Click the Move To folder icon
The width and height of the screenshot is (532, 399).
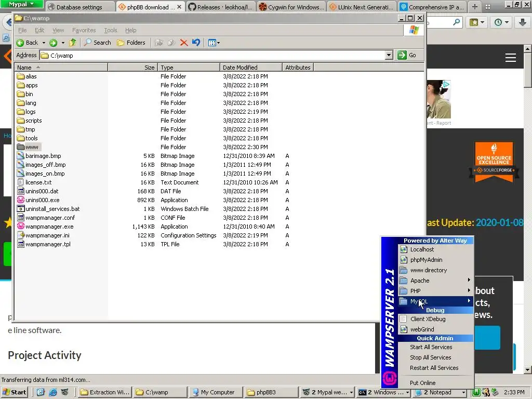[x=159, y=43]
